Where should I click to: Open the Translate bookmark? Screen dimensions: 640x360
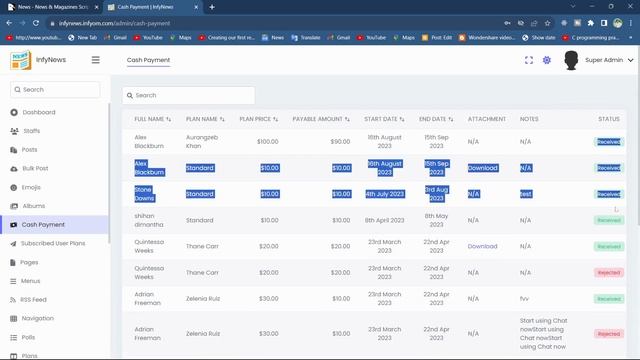pyautogui.click(x=306, y=38)
